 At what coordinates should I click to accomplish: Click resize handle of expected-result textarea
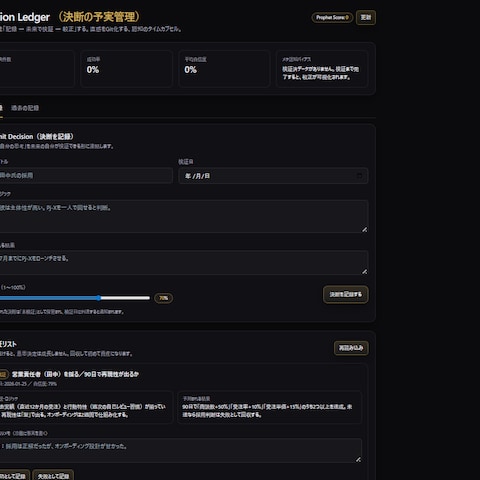coord(364,272)
